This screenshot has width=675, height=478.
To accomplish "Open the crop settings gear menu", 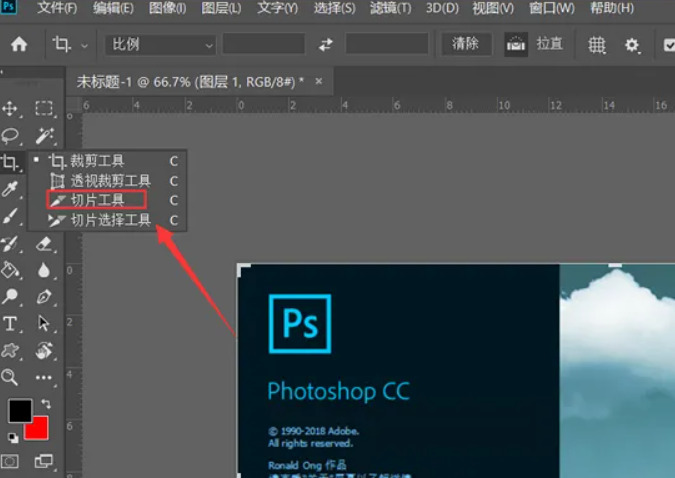I will 632,45.
